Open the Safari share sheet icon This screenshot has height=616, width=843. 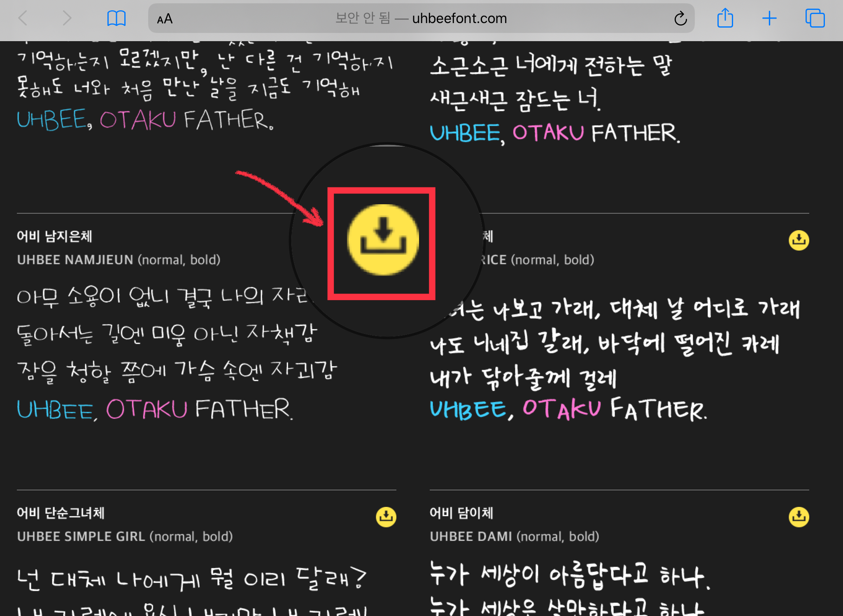click(725, 18)
